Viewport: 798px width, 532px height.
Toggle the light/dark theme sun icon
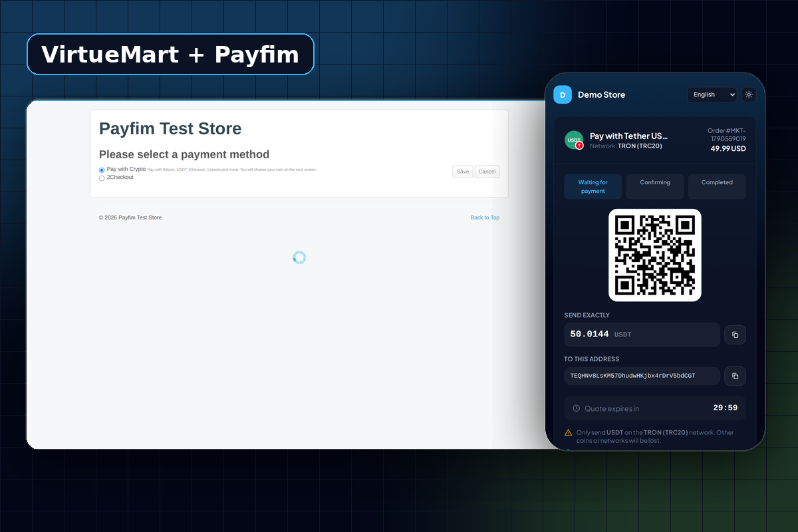(x=749, y=94)
